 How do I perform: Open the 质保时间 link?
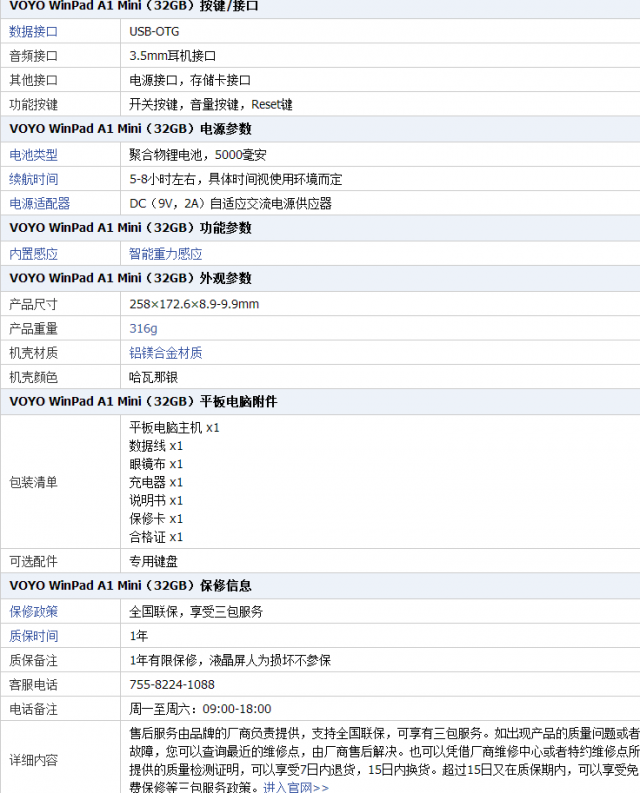click(x=33, y=636)
